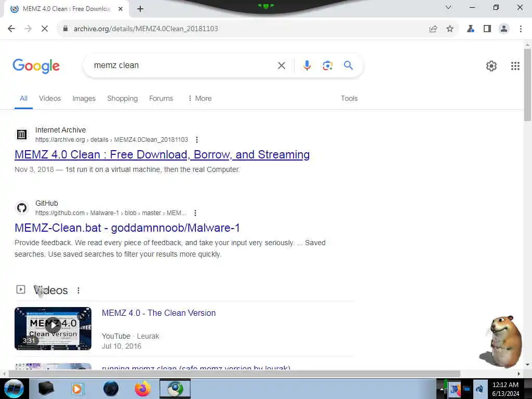The image size is (532, 399).
Task: Search by voice microphone
Action: 307,65
